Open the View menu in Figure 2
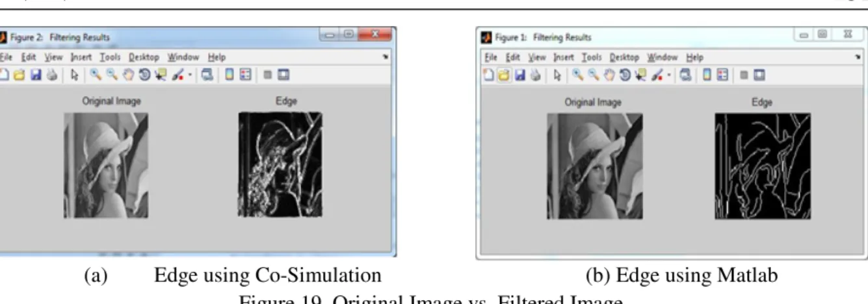The image size is (868, 304). pyautogui.click(x=54, y=57)
